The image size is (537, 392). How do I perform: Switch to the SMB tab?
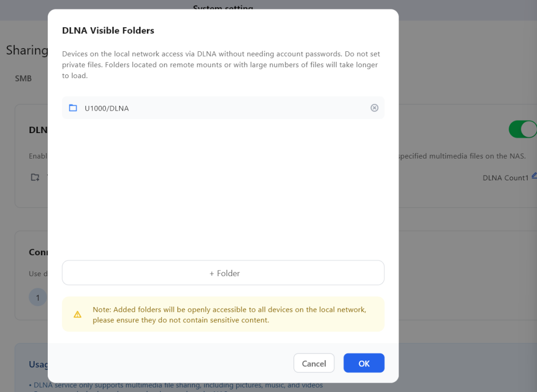(x=23, y=78)
